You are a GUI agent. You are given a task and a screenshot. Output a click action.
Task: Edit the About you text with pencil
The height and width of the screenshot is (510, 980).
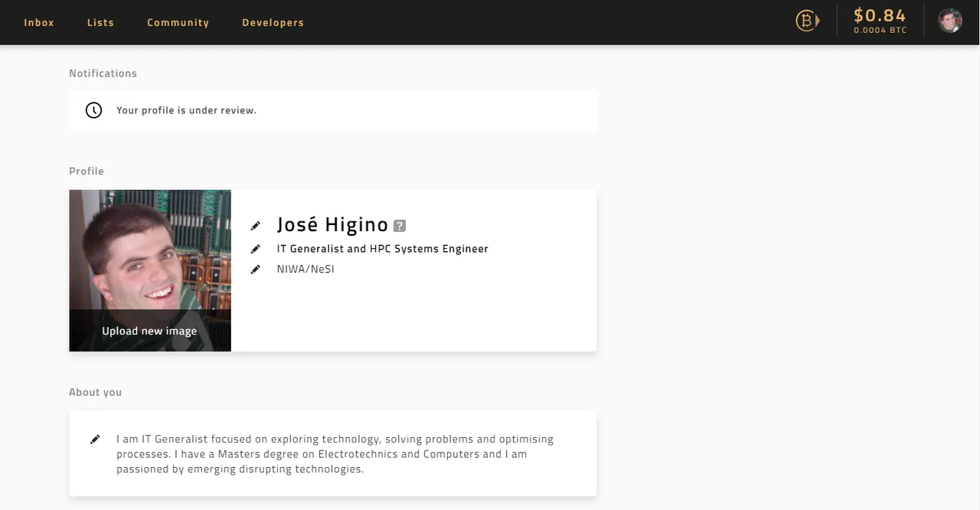pos(95,440)
